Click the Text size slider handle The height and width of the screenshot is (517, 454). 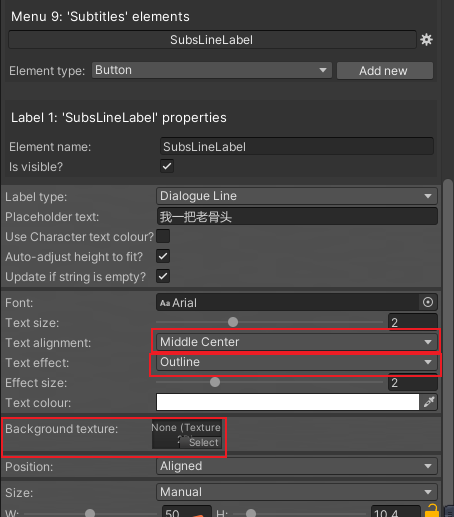233,322
